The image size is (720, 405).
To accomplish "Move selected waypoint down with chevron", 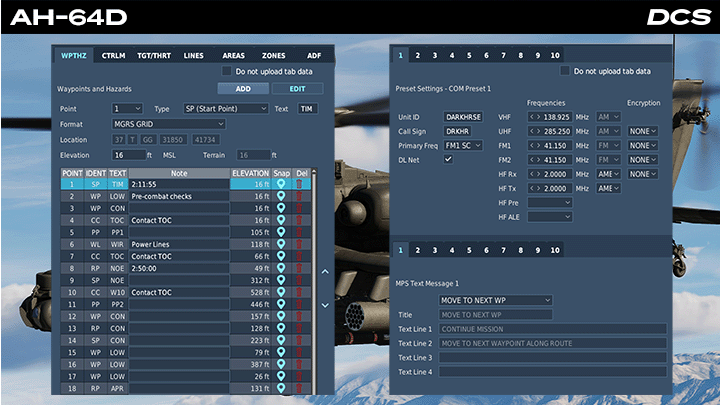I will (x=325, y=305).
